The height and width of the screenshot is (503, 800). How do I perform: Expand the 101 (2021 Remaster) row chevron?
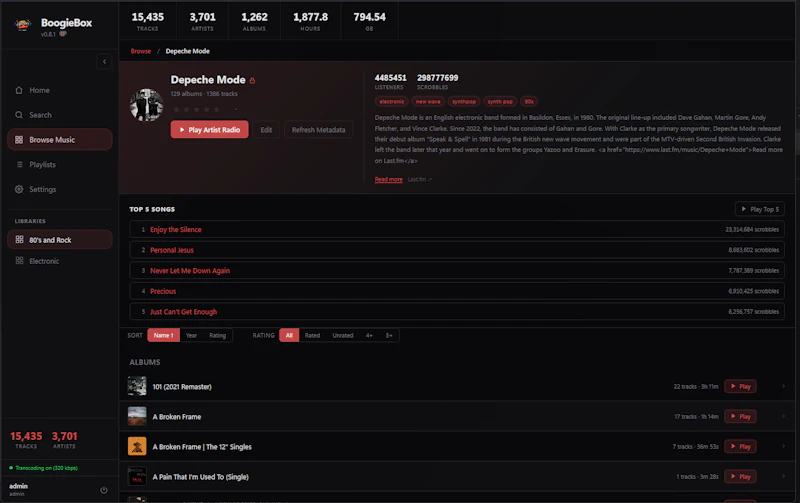(x=783, y=386)
